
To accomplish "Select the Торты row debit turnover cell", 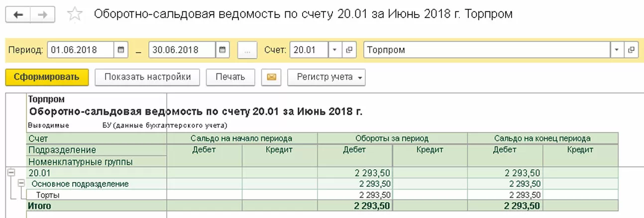I will pyautogui.click(x=355, y=195).
